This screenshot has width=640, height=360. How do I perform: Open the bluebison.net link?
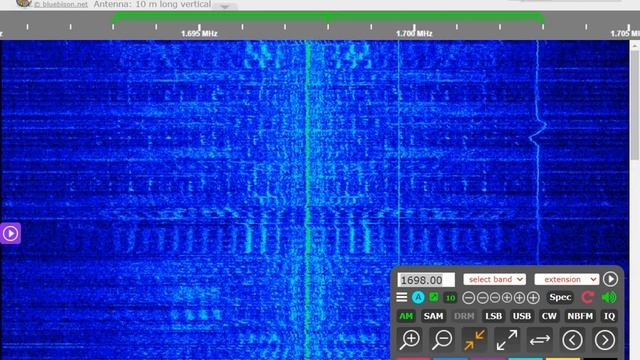60,4
